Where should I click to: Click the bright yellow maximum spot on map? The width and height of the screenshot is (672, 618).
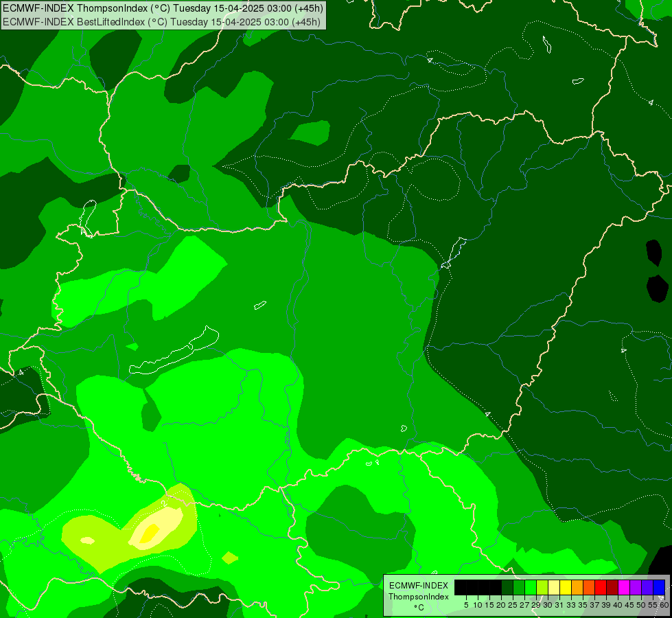pos(150,533)
